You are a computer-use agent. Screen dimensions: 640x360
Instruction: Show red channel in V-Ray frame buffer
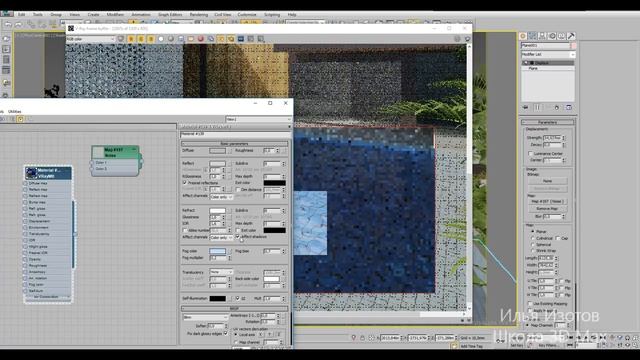point(131,39)
